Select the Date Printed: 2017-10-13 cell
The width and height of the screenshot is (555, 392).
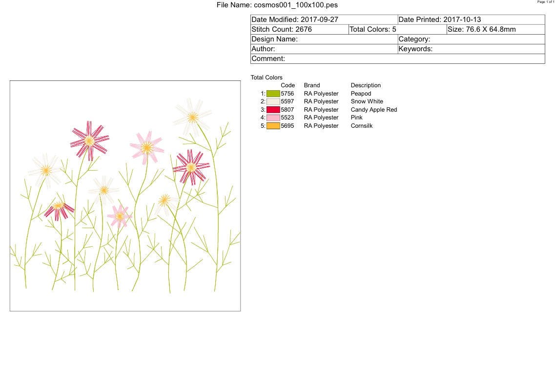pyautogui.click(x=470, y=20)
